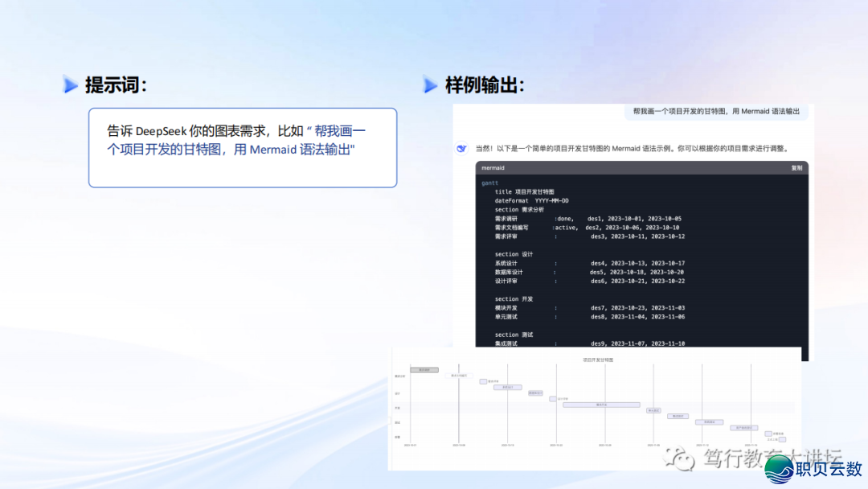Click the WeChat logo watermark icon
The height and width of the screenshot is (489, 868).
click(685, 458)
